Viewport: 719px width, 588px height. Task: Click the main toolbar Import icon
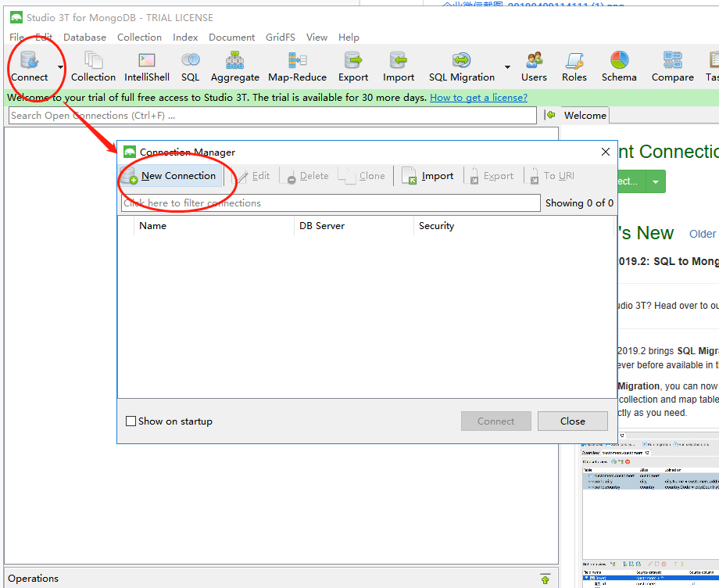click(399, 66)
